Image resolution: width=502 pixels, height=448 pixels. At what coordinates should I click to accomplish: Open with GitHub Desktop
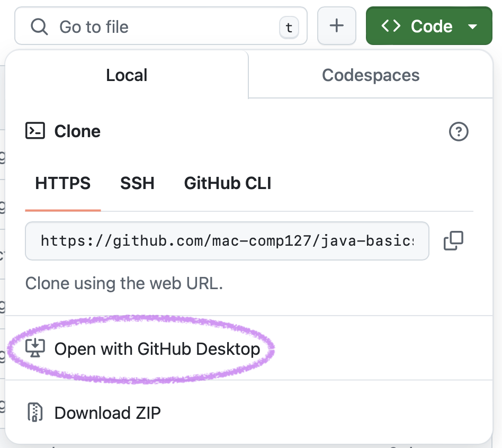[156, 348]
